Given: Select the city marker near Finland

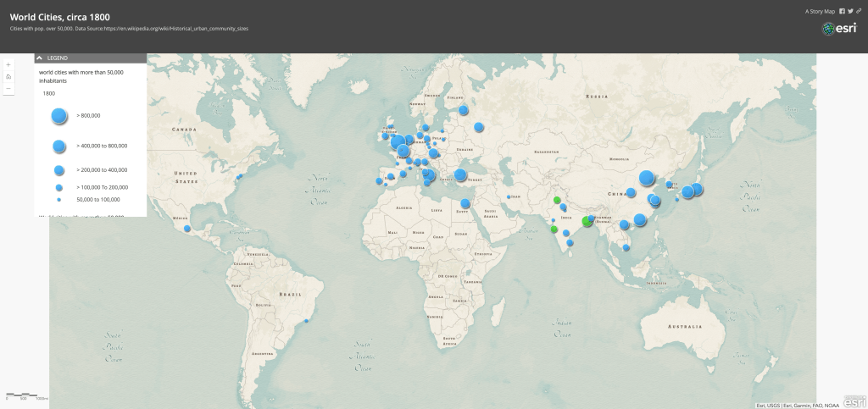Looking at the screenshot, I should pyautogui.click(x=464, y=110).
